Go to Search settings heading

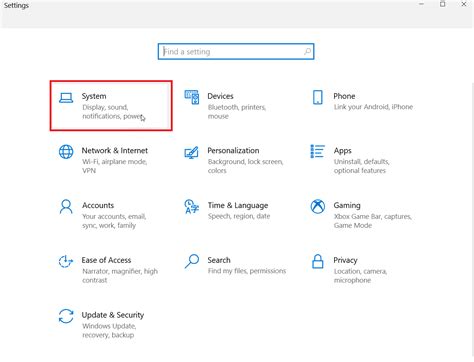(x=219, y=260)
